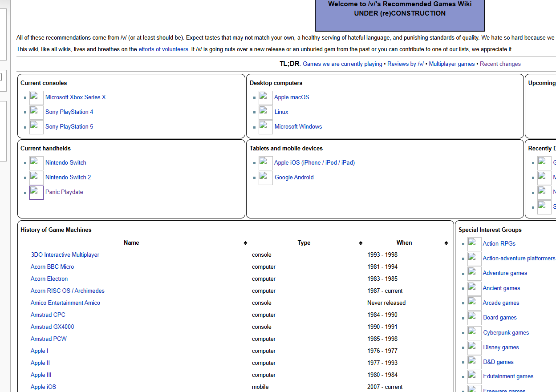Open Acorn Electron link
Image resolution: width=556 pixels, height=392 pixels.
49,279
